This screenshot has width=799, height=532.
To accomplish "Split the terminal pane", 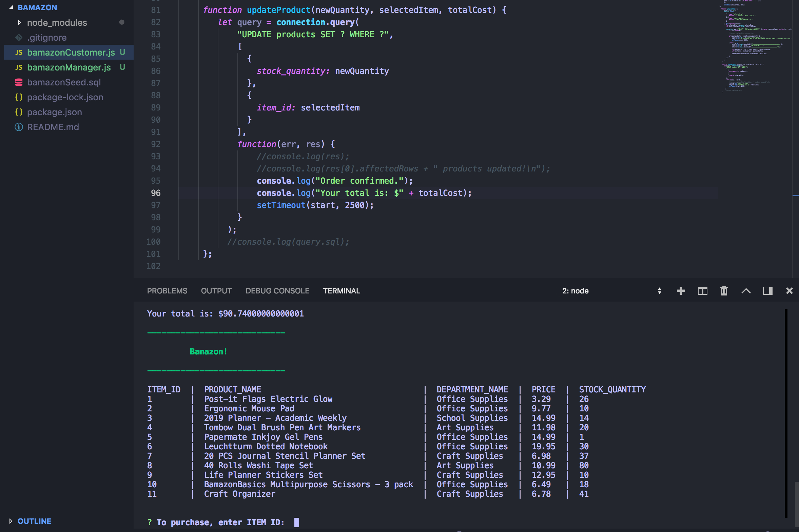I will [703, 291].
